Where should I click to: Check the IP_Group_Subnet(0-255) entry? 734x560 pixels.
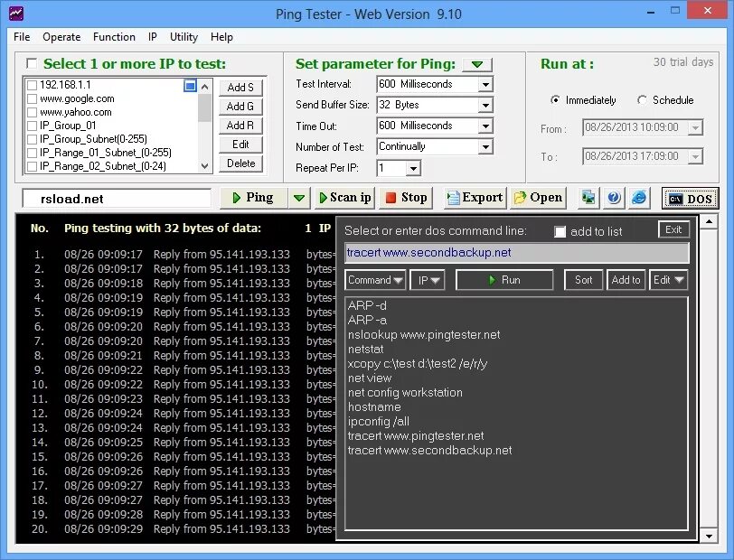click(33, 139)
